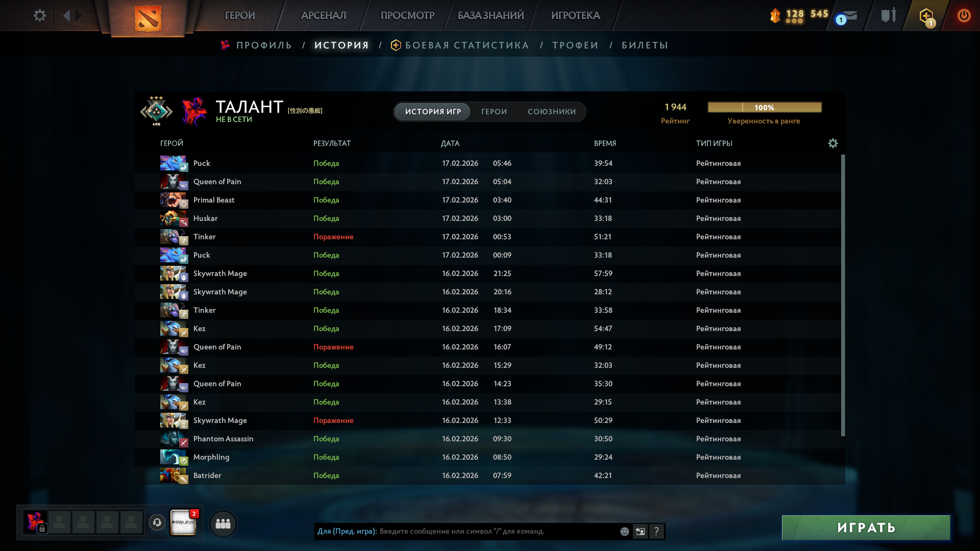Open the Phantom Assassin match row
Image resolution: width=980 pixels, height=551 pixels.
click(x=487, y=439)
